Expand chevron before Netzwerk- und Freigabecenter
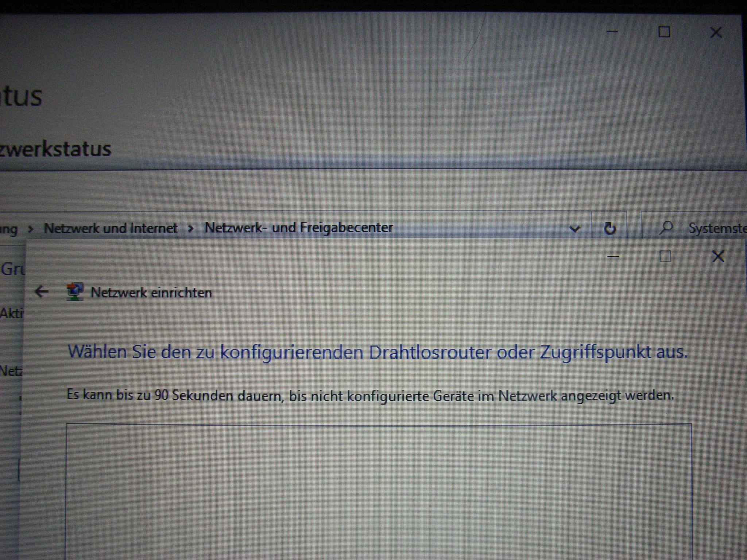The height and width of the screenshot is (560, 747). click(190, 229)
